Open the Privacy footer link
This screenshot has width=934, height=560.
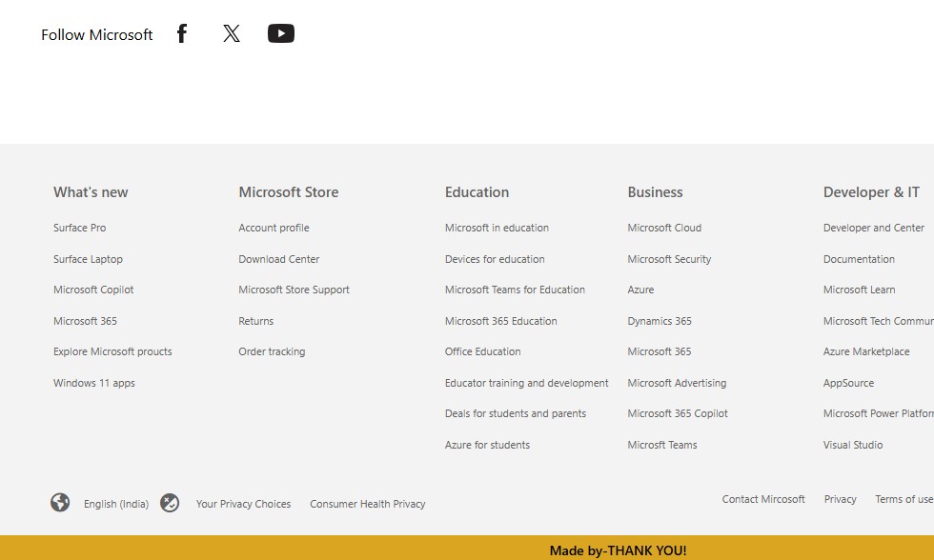tap(841, 499)
